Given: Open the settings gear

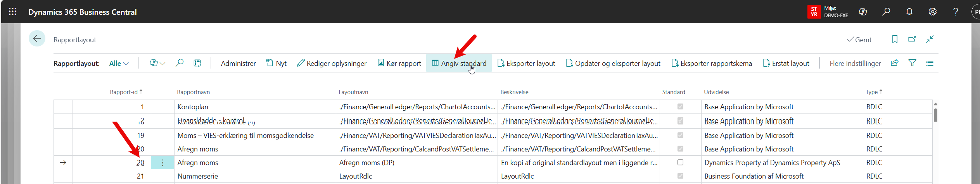Looking at the screenshot, I should (x=933, y=12).
